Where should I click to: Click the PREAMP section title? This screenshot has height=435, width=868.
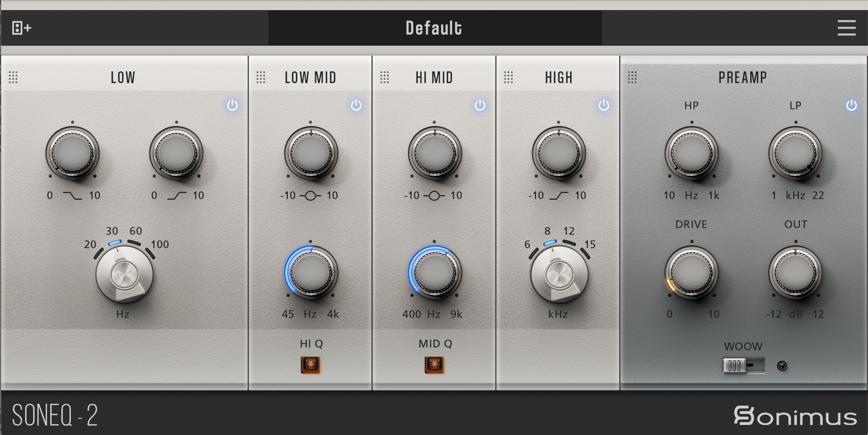(x=742, y=78)
